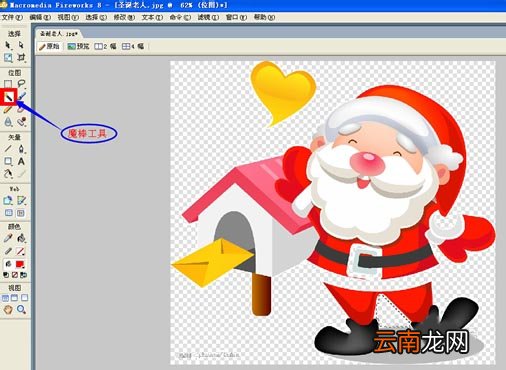Open the 文本(T) menu
This screenshot has width=506, height=370.
tap(152, 17)
